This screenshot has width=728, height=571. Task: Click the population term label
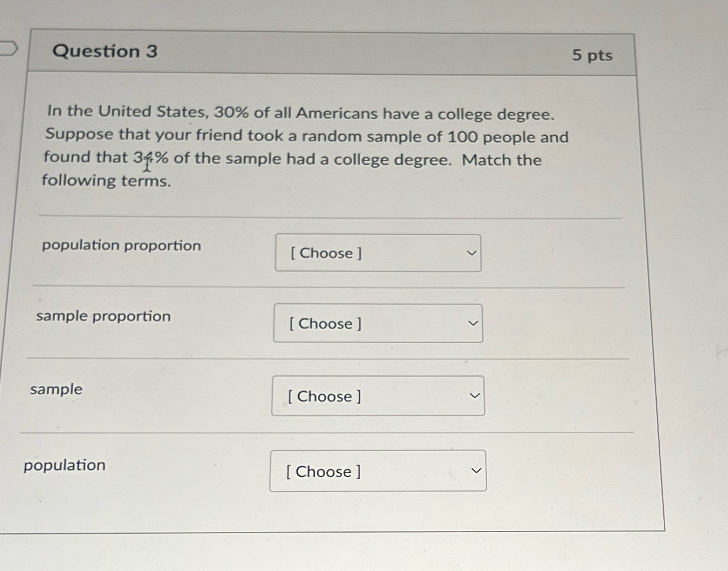pyautogui.click(x=65, y=465)
